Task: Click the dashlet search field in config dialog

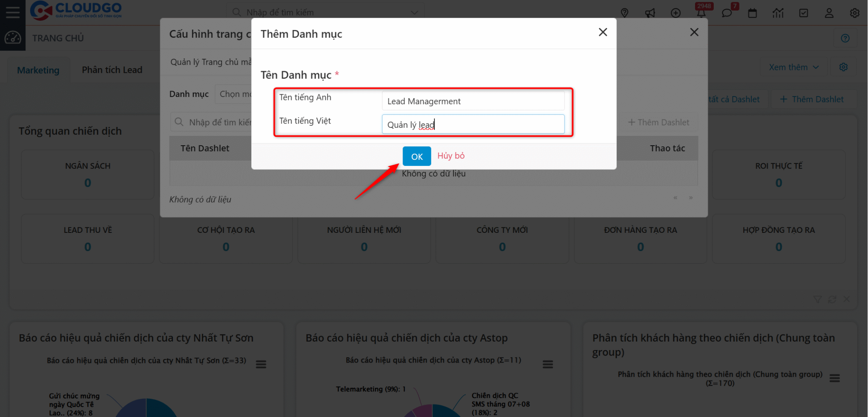Action: 211,122
